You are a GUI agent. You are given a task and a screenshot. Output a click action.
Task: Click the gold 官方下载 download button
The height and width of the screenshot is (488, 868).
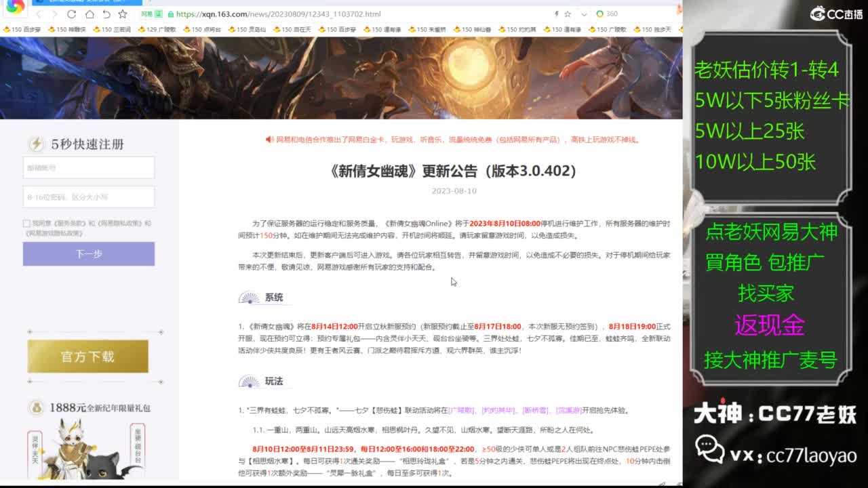click(x=88, y=355)
